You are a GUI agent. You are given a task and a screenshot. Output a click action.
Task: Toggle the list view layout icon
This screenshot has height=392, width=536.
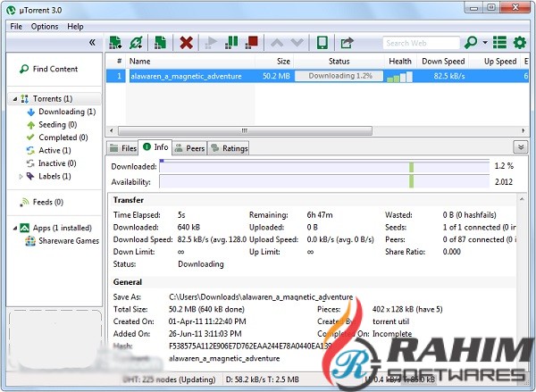[499, 43]
